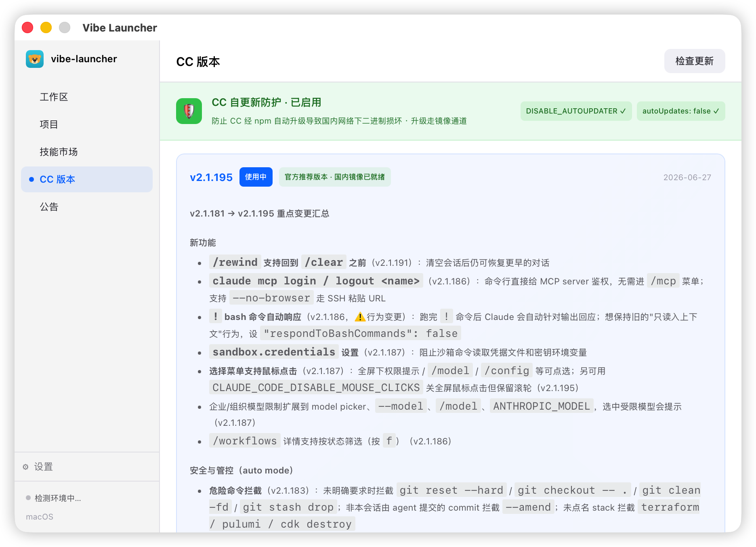Click the vibe-launcher name in sidebar header

(84, 59)
